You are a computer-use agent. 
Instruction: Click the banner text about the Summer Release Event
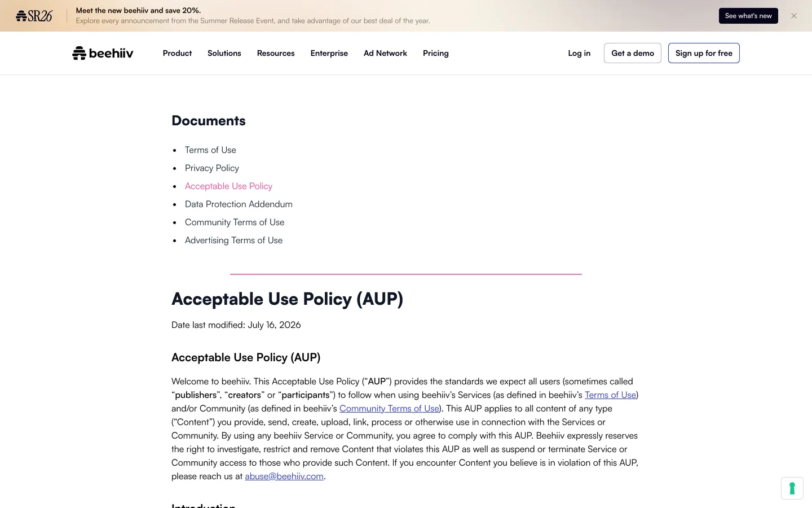click(x=253, y=21)
